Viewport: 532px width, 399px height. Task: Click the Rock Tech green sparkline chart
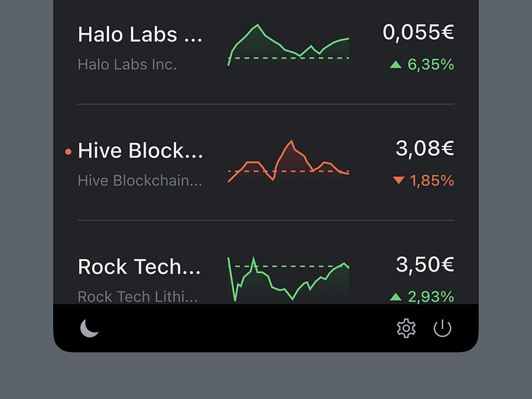[289, 279]
